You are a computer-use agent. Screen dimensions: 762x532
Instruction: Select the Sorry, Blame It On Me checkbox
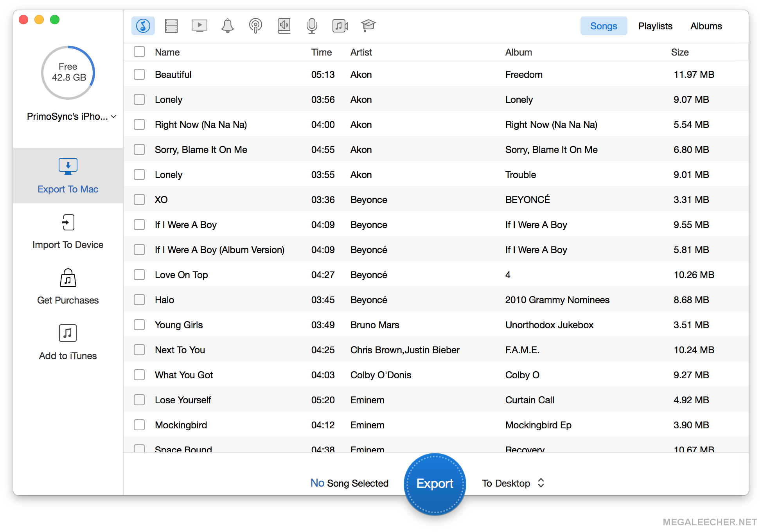pyautogui.click(x=139, y=149)
